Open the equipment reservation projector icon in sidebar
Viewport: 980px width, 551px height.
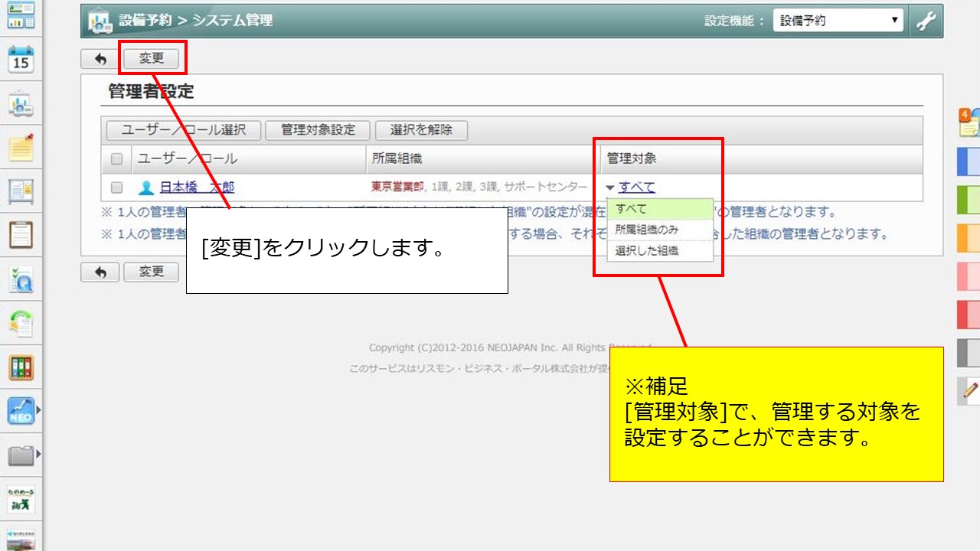[x=21, y=104]
